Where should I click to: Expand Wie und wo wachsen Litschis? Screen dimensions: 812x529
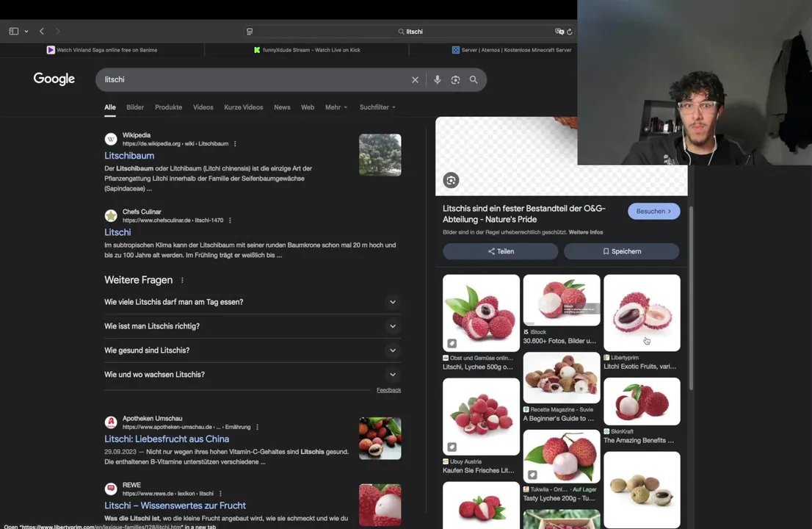[x=253, y=375]
